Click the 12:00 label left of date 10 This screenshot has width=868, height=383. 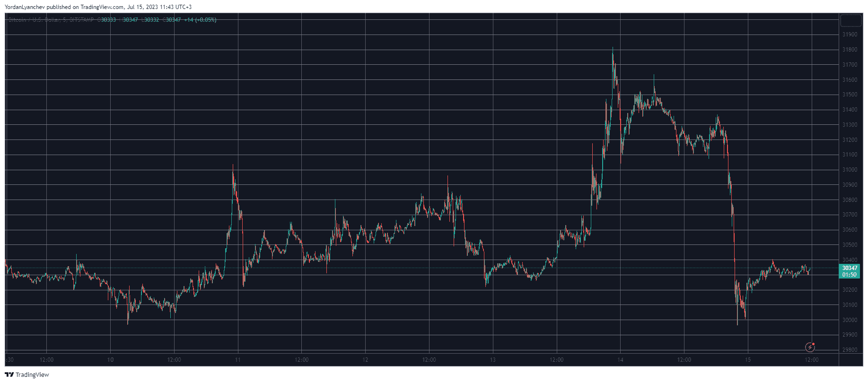(x=46, y=360)
